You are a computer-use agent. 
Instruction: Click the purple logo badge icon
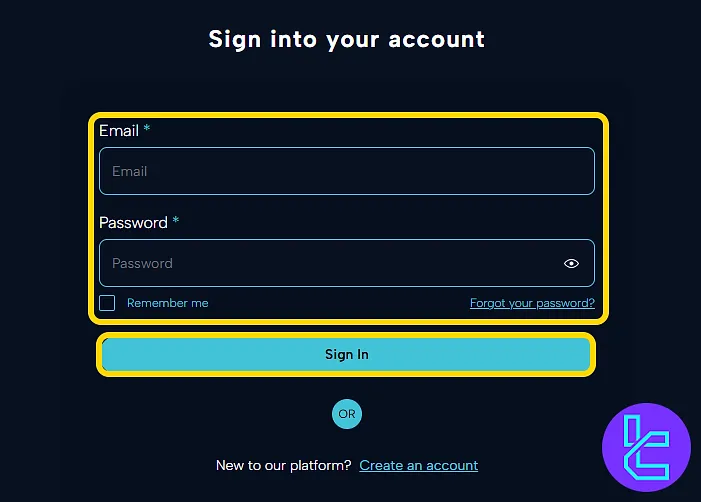pyautogui.click(x=646, y=447)
